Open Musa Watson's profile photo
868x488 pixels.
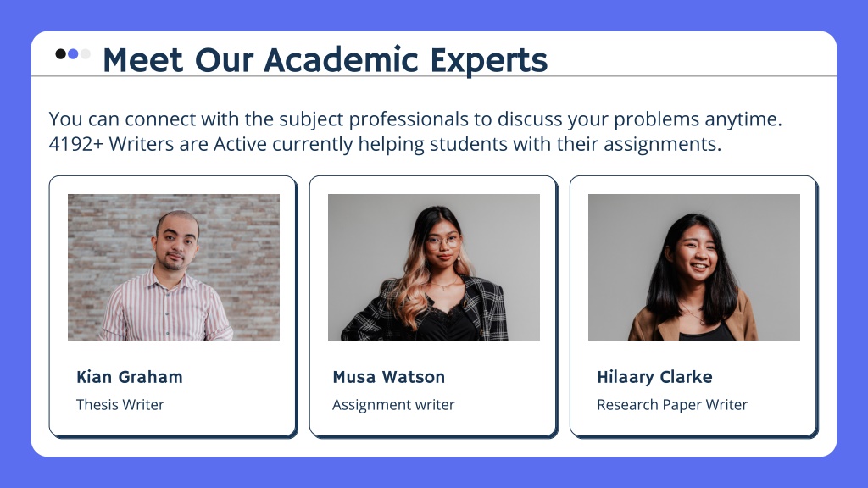434,267
